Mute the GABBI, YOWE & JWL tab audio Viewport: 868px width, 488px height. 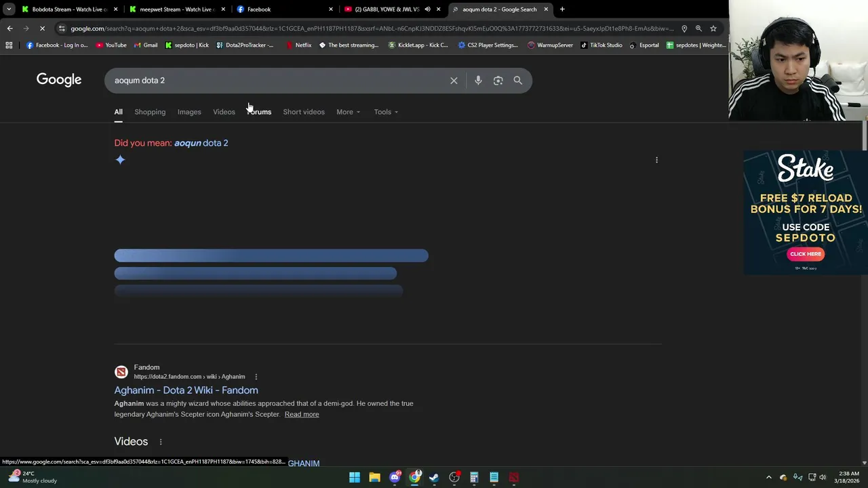[x=427, y=9]
